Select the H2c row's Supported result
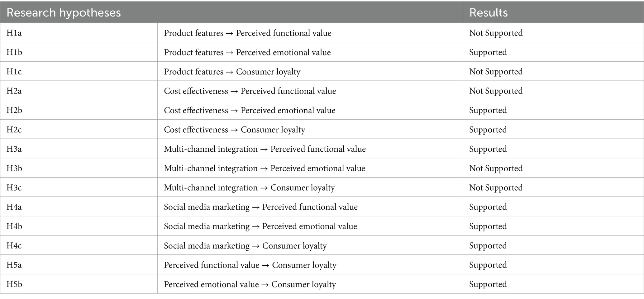This screenshot has height=299, width=644. [488, 130]
